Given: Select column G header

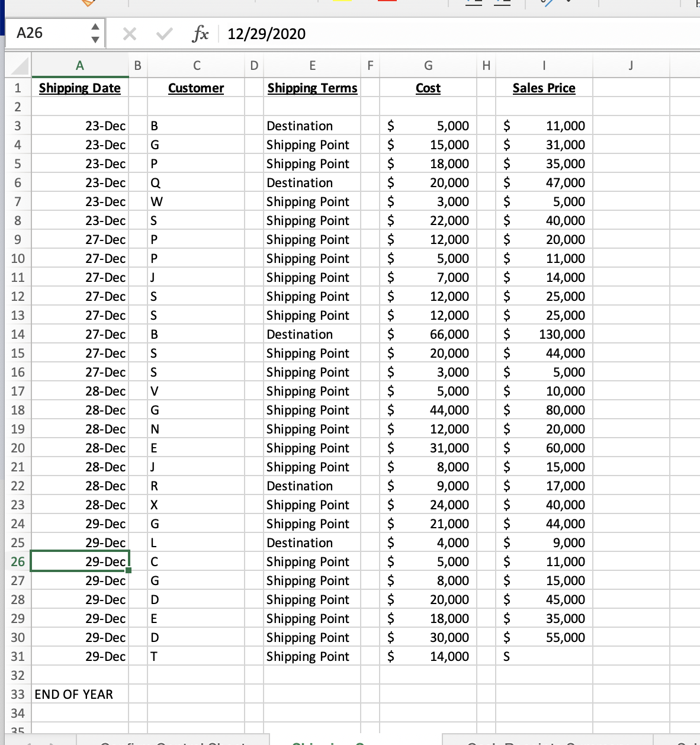Looking at the screenshot, I should [428, 66].
